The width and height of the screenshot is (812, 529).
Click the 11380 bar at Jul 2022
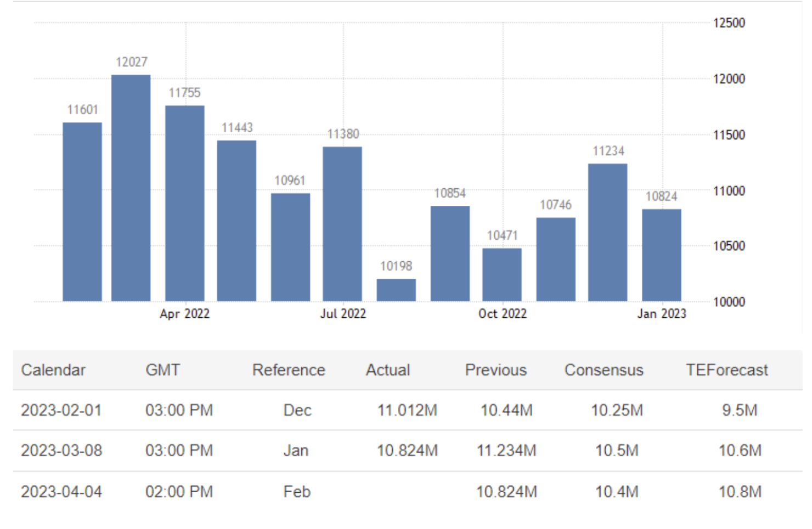[342, 224]
